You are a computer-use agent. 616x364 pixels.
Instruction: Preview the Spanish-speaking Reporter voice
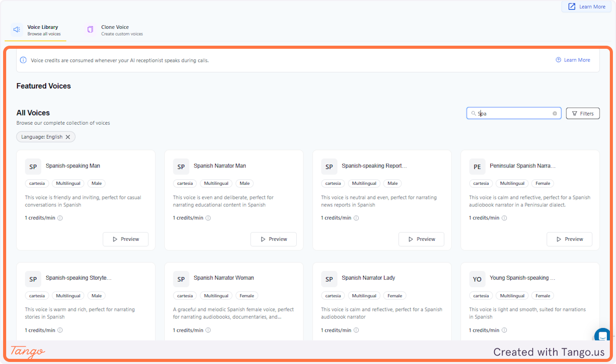421,239
